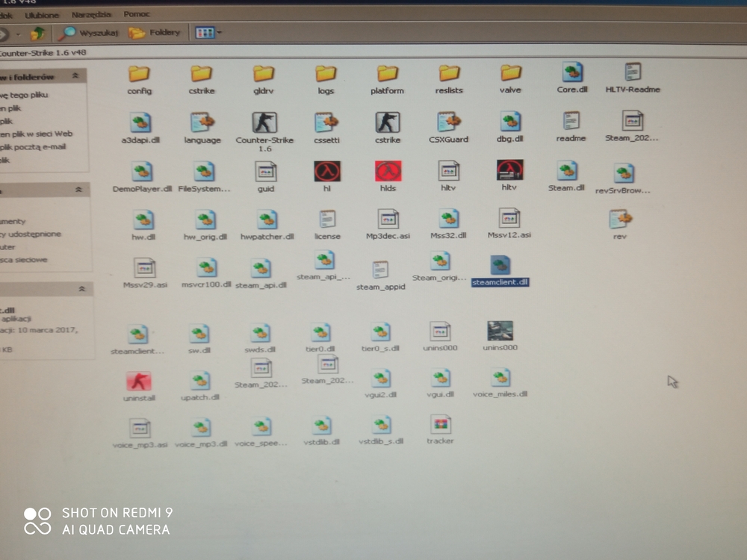
Task: Select the red hlds server icon
Action: [388, 171]
